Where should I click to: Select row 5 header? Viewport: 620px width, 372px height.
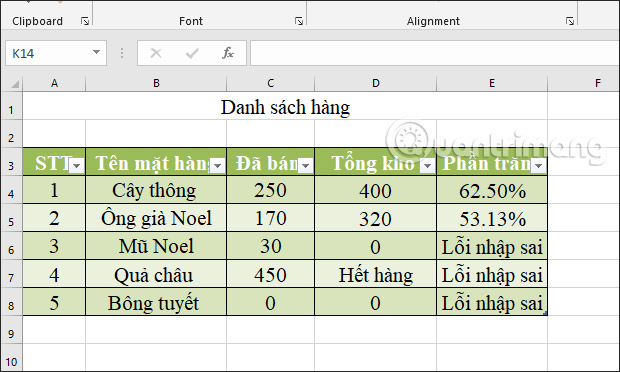click(11, 218)
